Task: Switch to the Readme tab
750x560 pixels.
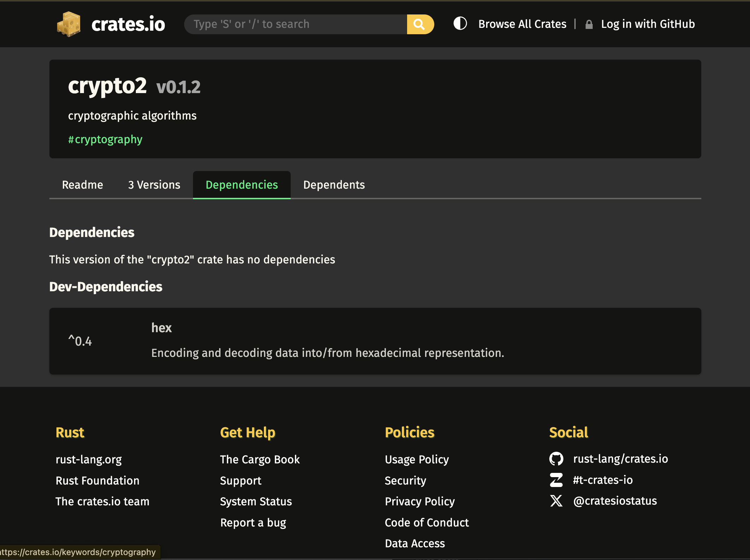Action: coord(83,185)
